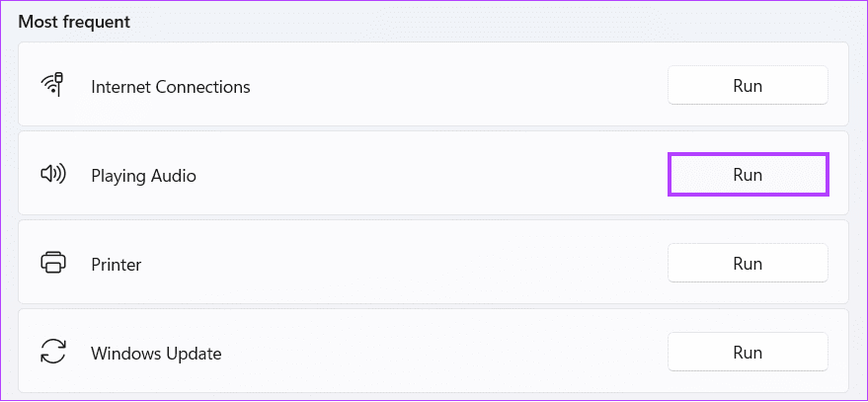This screenshot has width=868, height=402.
Task: Click the Printer icon
Action: coord(53,262)
